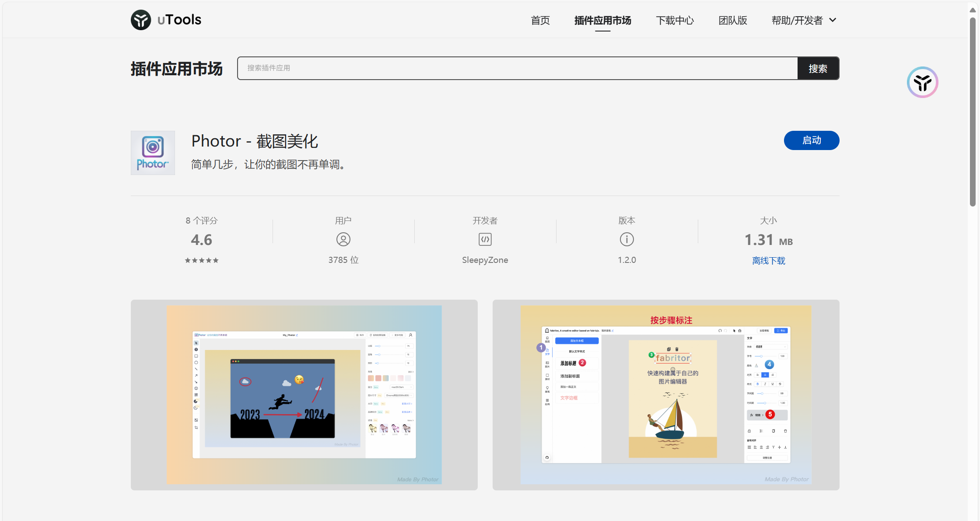Focus the 搜索插件应用 search field
The height and width of the screenshot is (521, 980).
[518, 68]
